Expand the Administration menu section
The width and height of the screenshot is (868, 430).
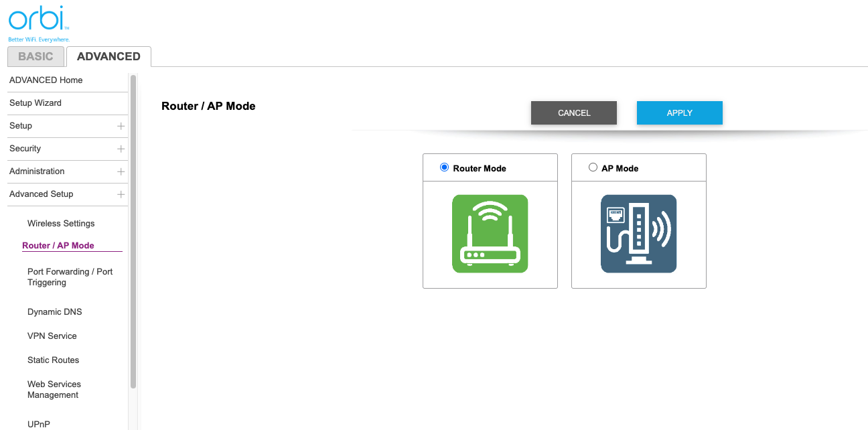click(121, 171)
